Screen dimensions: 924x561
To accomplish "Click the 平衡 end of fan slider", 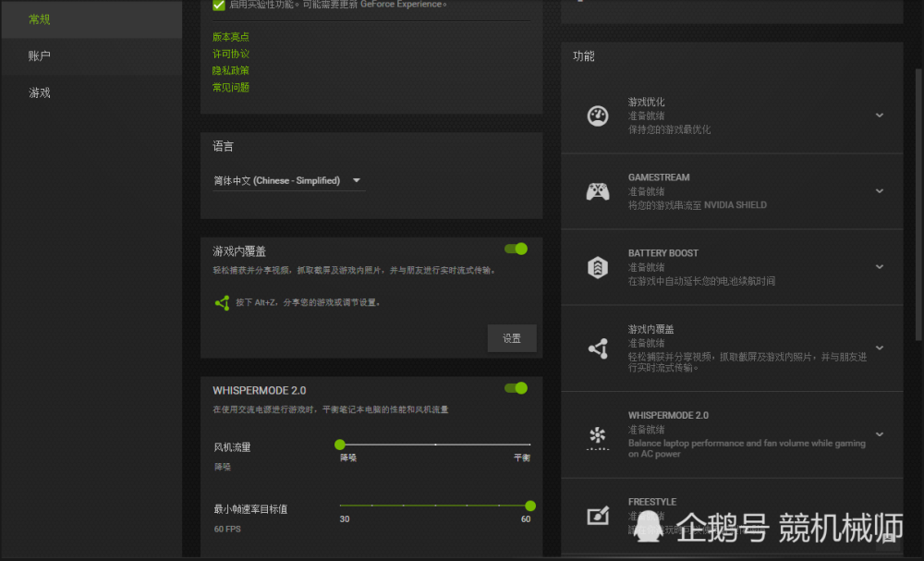I will pyautogui.click(x=521, y=457).
